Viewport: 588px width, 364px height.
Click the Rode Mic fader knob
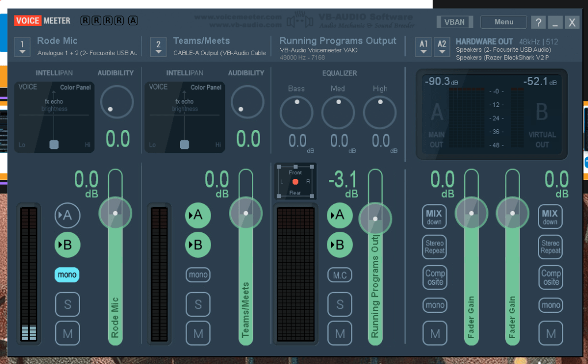[x=115, y=213]
